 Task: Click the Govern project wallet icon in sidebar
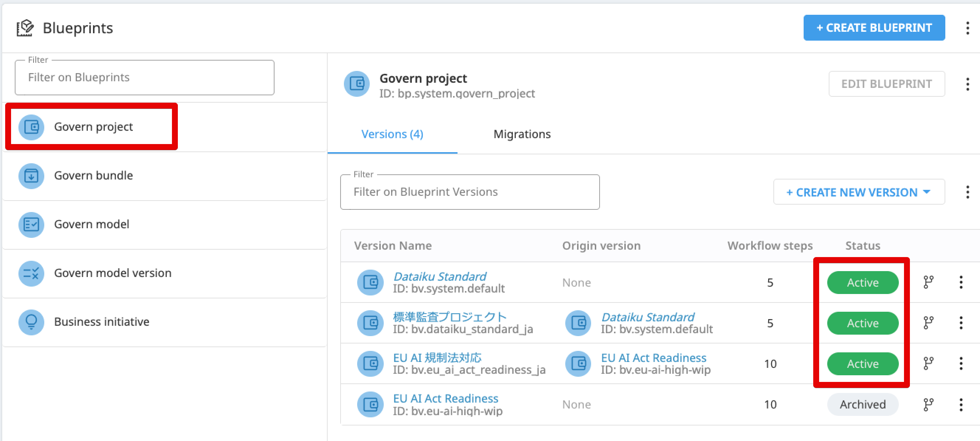pos(31,127)
